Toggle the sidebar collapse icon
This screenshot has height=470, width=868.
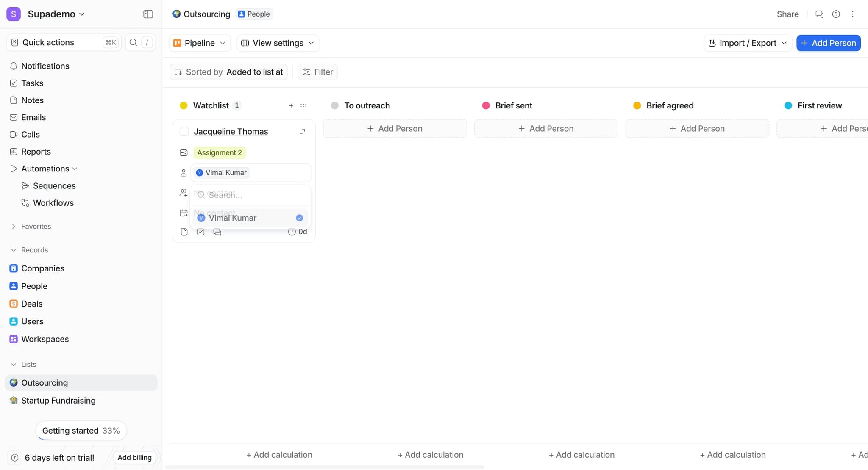(148, 14)
